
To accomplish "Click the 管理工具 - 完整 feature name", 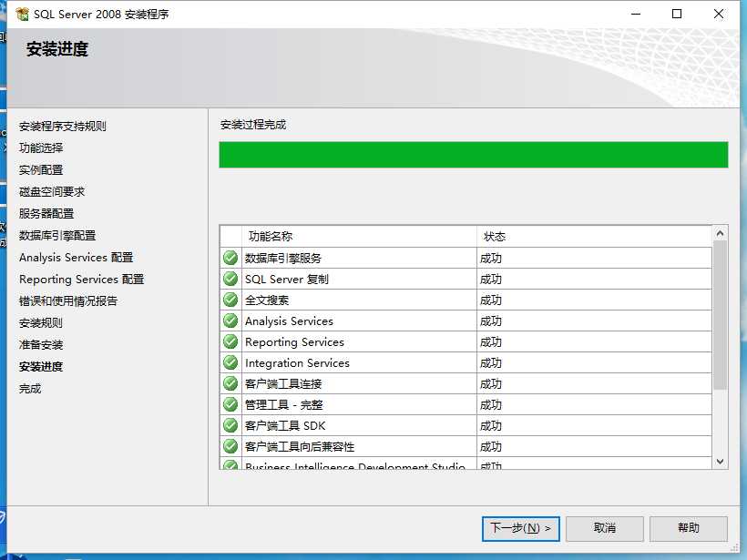I will pyautogui.click(x=284, y=405).
